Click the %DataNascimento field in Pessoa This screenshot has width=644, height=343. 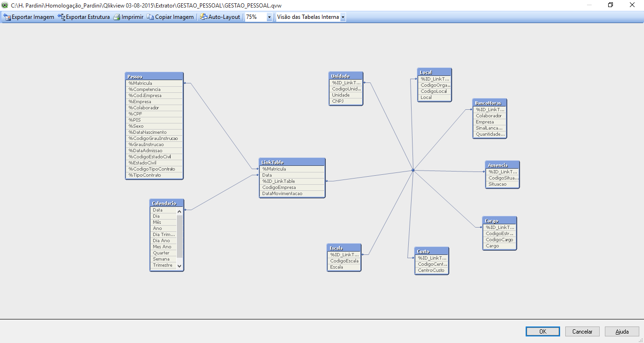[x=155, y=132]
